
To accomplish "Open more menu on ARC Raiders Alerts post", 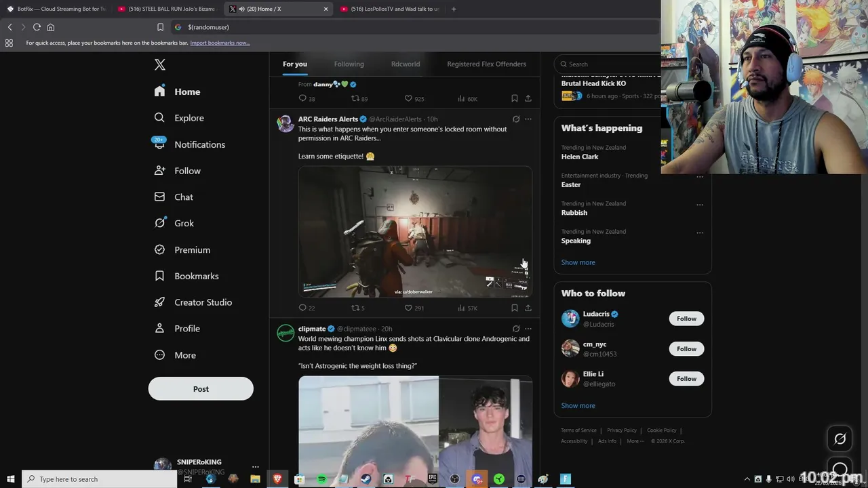I will pyautogui.click(x=528, y=119).
